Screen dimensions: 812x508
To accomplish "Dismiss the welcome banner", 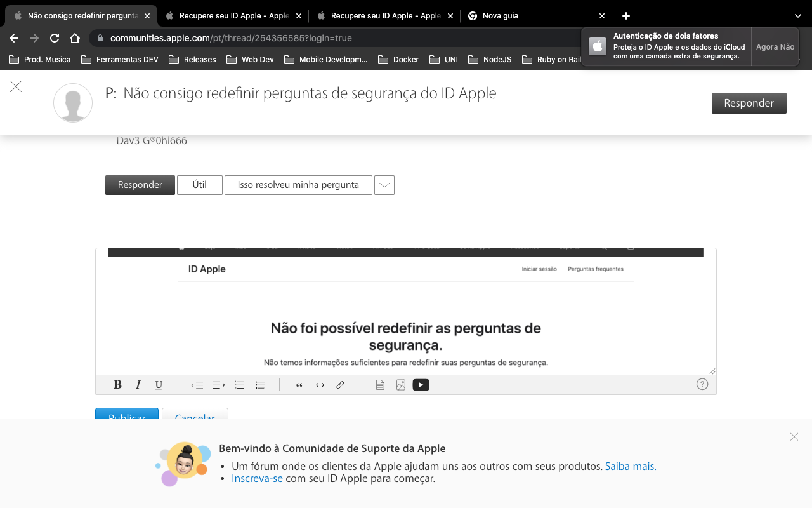I will (794, 437).
